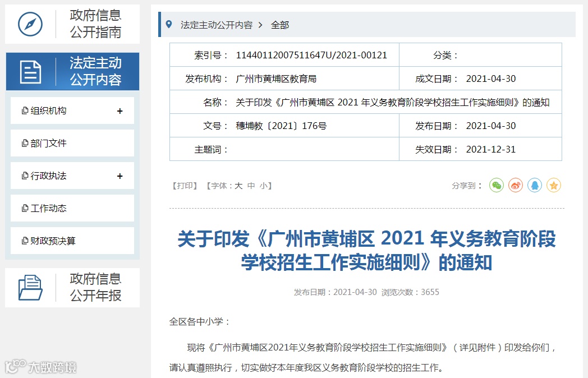
Task: Click the compass icon for 政府信息公开指南
Action: click(30, 24)
